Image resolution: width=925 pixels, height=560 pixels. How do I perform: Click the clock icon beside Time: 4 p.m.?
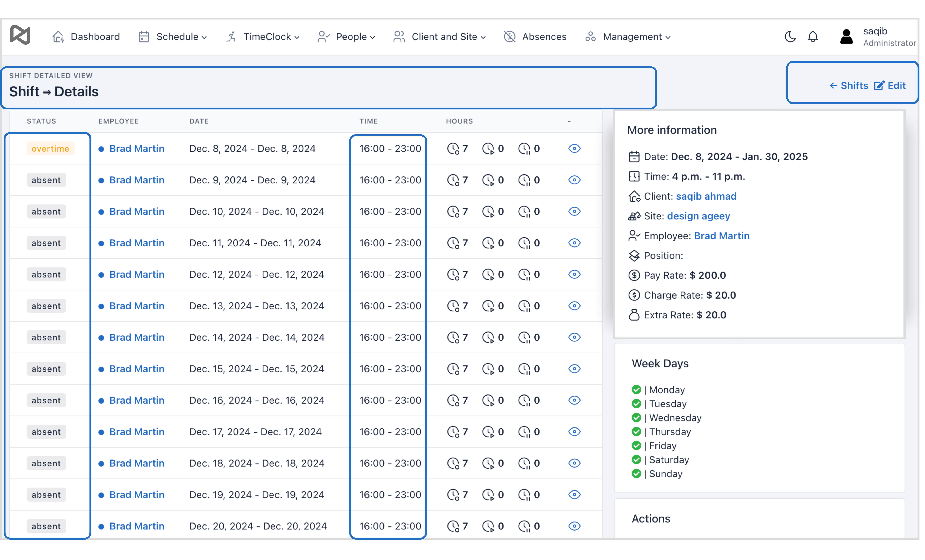click(634, 176)
